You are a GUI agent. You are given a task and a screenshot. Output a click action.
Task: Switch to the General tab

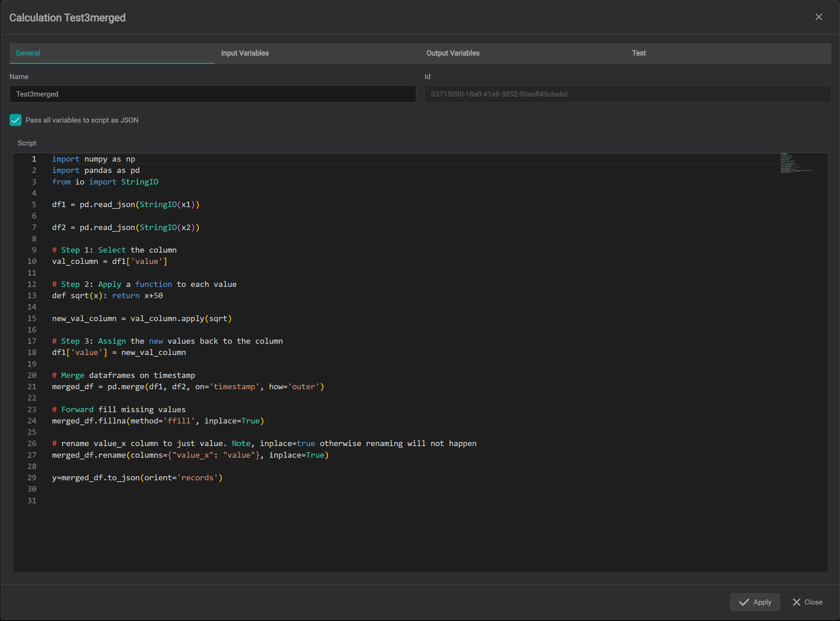pos(112,53)
